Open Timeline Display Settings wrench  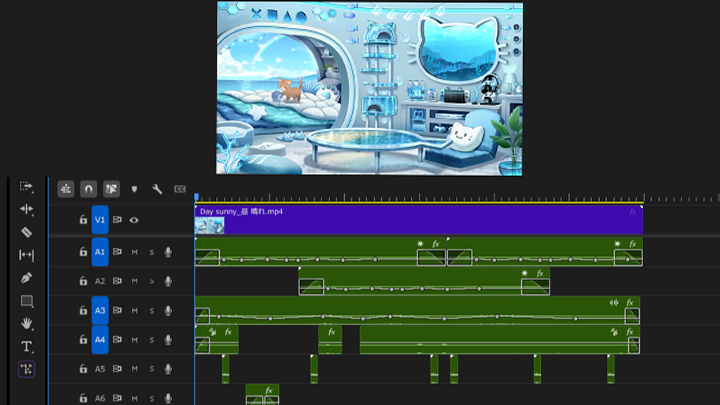157,189
